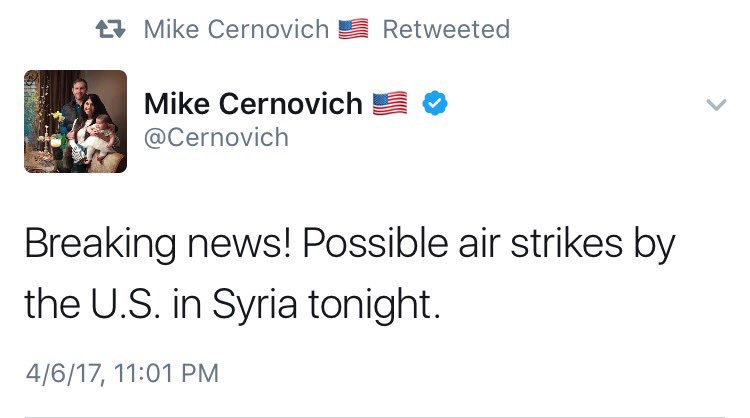
Task: Click the divider line below timestamp
Action: [x=375, y=417]
